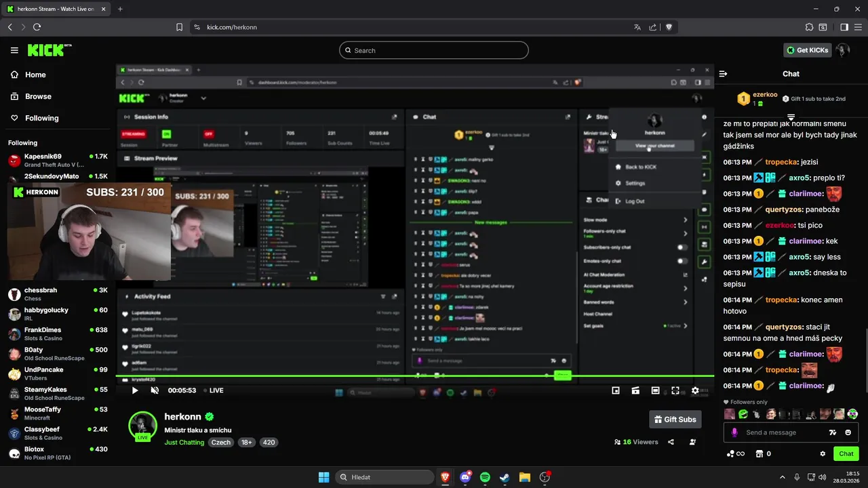Open browser translate icon
The image size is (868, 488).
637,27
